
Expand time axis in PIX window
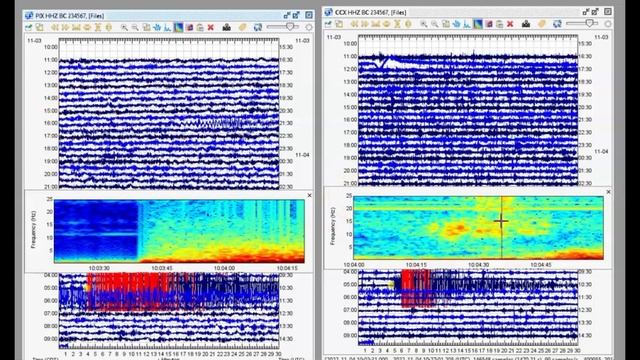pos(87,27)
